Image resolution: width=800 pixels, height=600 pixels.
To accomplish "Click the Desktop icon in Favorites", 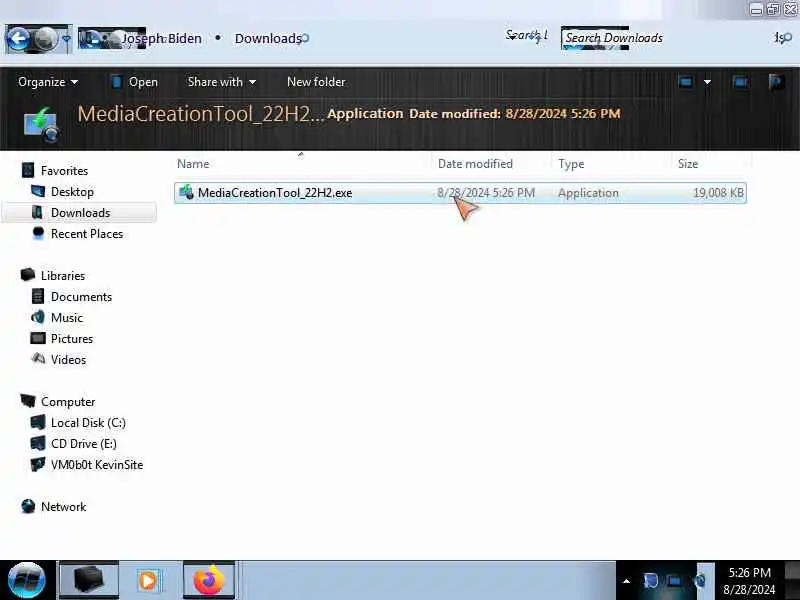I will click(x=38, y=191).
